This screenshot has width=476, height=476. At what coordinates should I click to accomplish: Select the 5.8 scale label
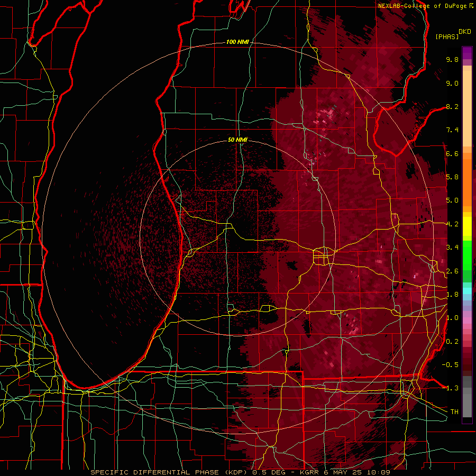452,177
